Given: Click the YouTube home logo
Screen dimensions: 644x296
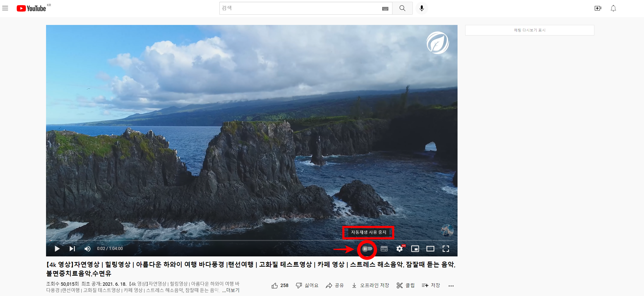Looking at the screenshot, I should tap(31, 8).
